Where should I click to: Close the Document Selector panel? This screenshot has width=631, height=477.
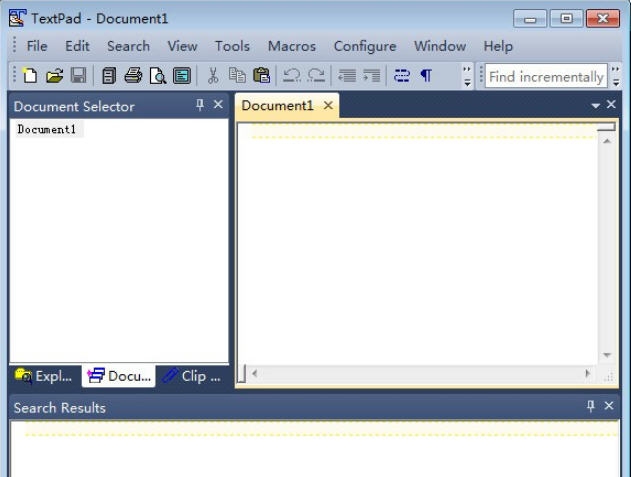point(218,105)
